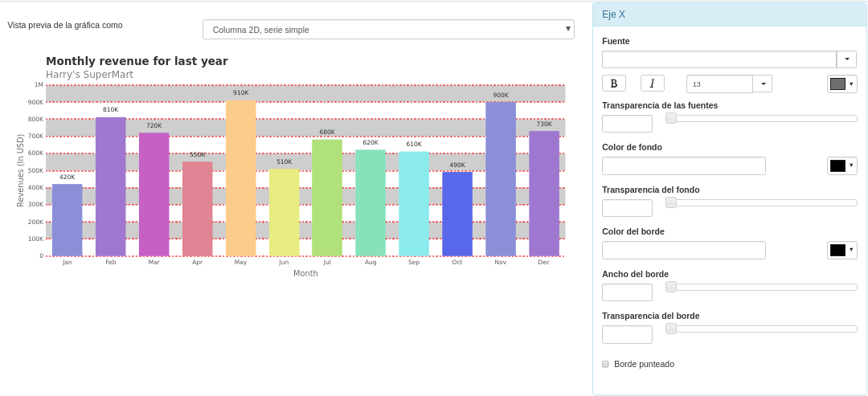
Task: Click the Transparencia del fondo slider handle
Action: point(671,202)
